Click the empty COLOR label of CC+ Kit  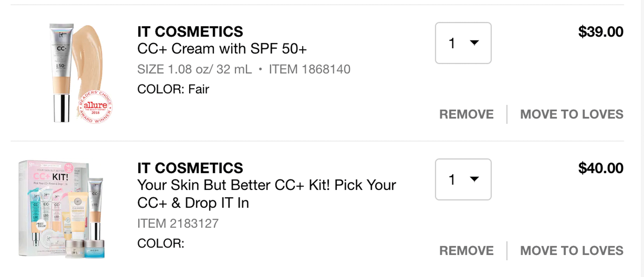(x=161, y=243)
